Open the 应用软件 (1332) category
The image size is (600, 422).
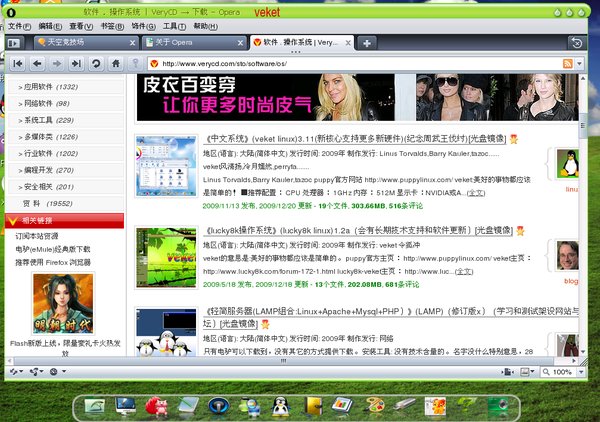(66, 87)
